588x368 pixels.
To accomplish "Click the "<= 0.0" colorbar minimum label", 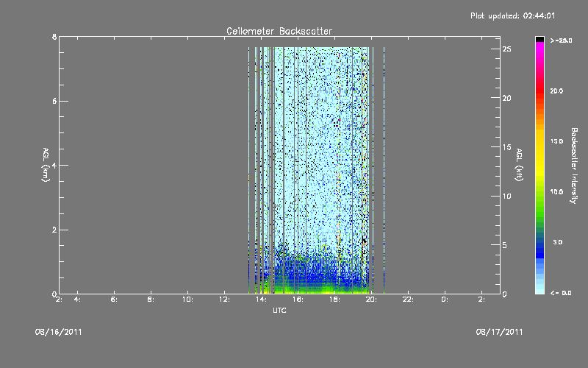I will click(x=561, y=293).
